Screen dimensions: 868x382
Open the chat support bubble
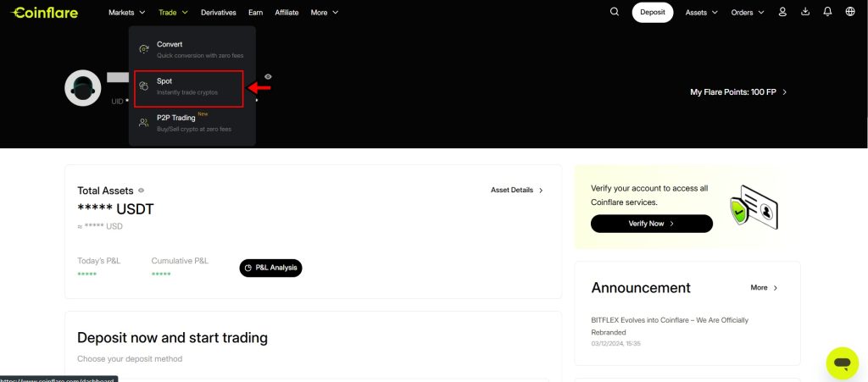click(x=842, y=363)
